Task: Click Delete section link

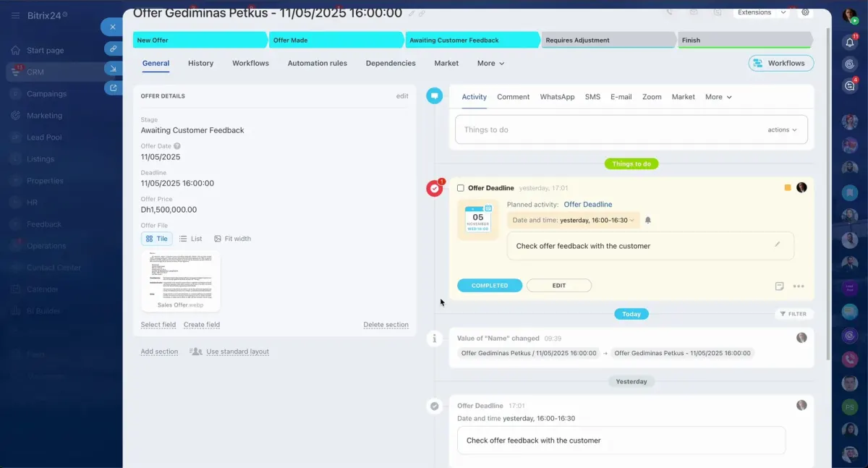Action: click(x=386, y=325)
